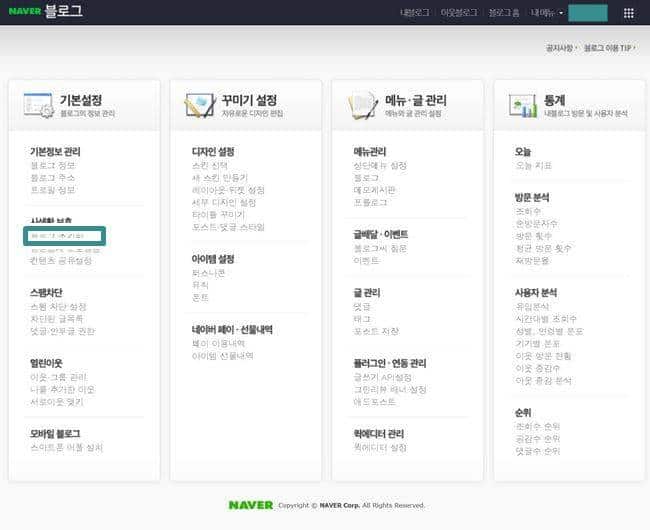
Task: Open 포스트·댓글 스타일
Action: click(228, 227)
